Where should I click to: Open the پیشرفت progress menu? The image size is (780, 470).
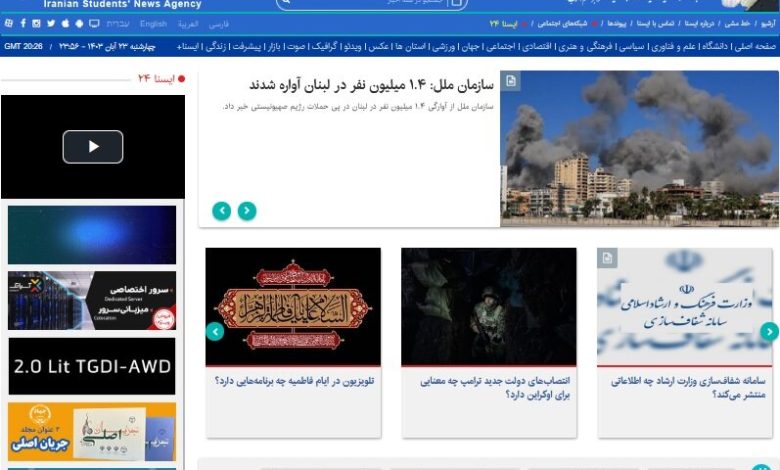coord(247,46)
